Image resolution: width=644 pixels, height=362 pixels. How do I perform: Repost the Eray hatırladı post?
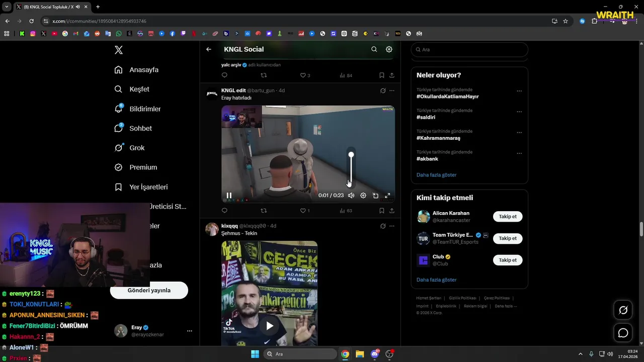[x=264, y=211]
